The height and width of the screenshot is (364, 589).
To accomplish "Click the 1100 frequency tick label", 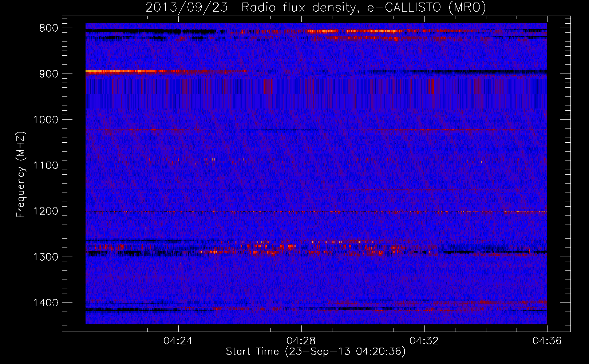I will pyautogui.click(x=46, y=165).
